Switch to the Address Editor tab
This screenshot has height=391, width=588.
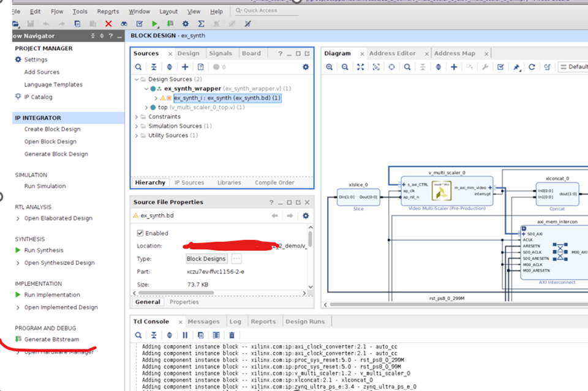pos(392,53)
